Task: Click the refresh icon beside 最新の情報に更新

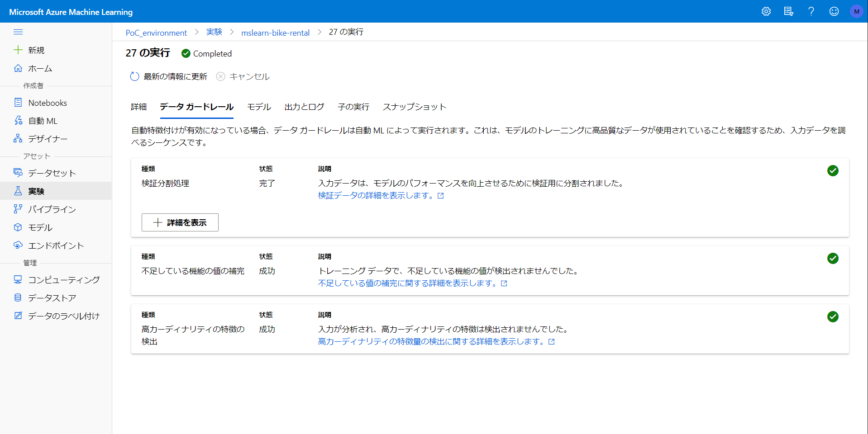Action: [134, 76]
